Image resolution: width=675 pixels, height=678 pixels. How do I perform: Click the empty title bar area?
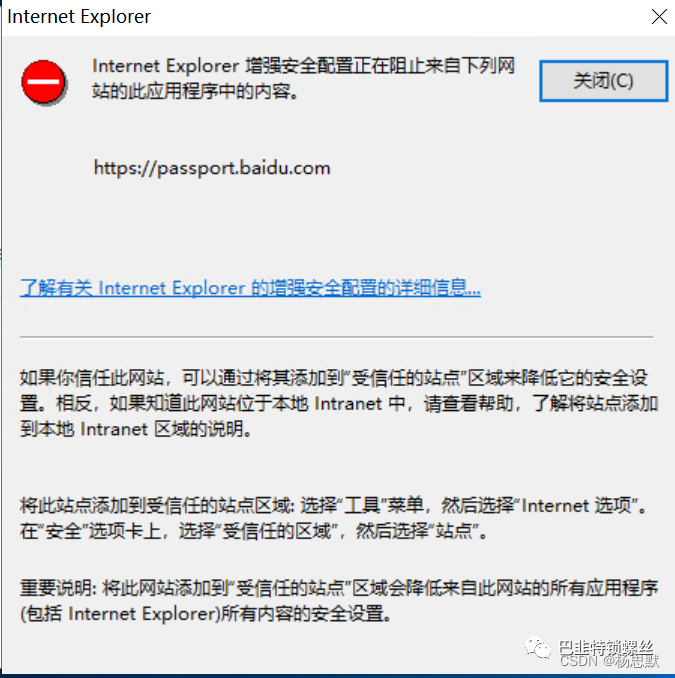(x=398, y=17)
